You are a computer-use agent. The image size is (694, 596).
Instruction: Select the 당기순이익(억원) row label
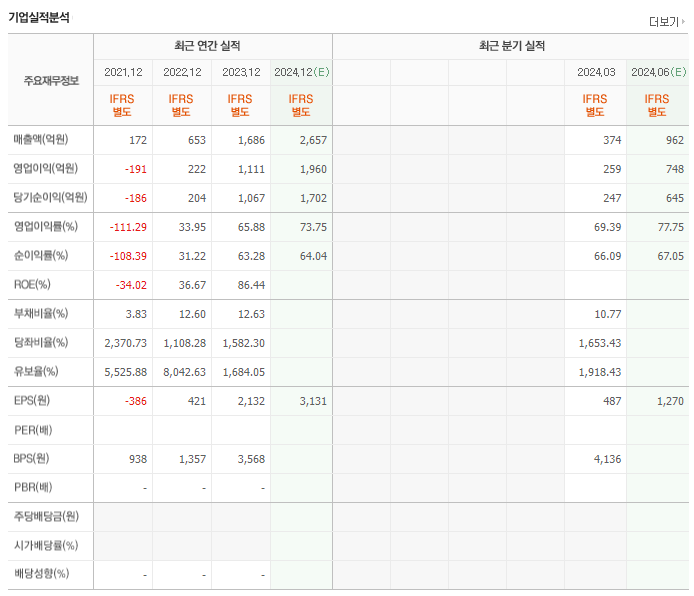[50, 197]
